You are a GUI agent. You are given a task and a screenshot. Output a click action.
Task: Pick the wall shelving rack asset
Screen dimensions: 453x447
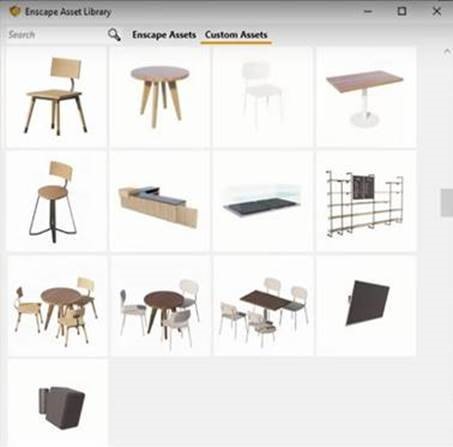pos(366,201)
